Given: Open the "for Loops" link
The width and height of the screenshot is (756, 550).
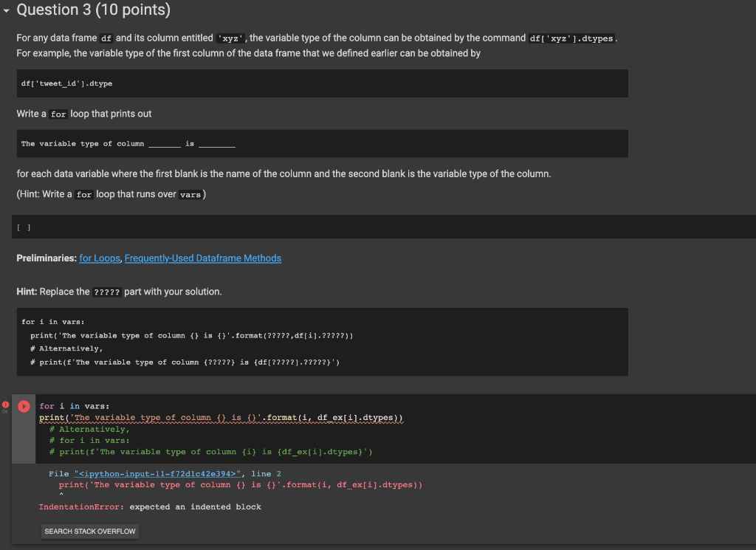Looking at the screenshot, I should (x=99, y=258).
